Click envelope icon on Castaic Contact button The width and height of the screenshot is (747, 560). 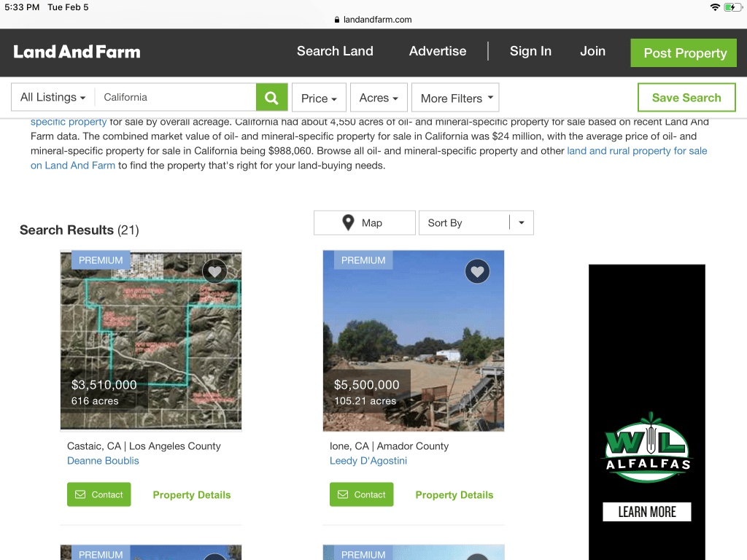tap(81, 494)
